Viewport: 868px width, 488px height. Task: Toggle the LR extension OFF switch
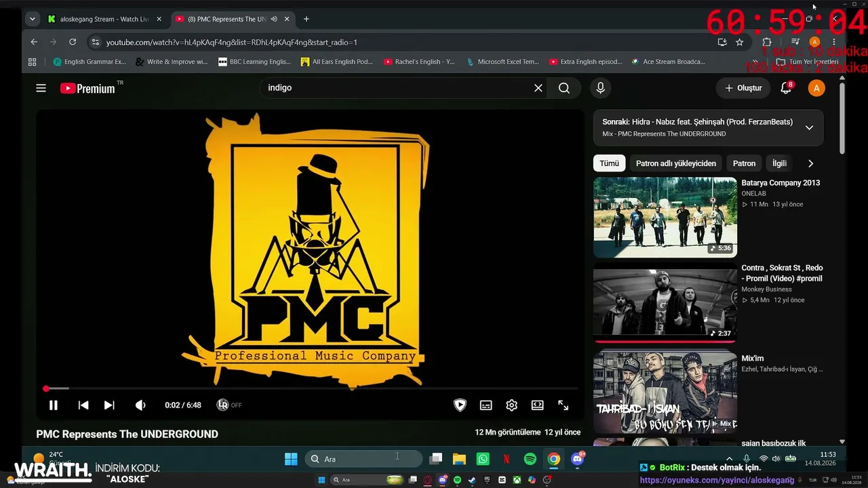[229, 405]
